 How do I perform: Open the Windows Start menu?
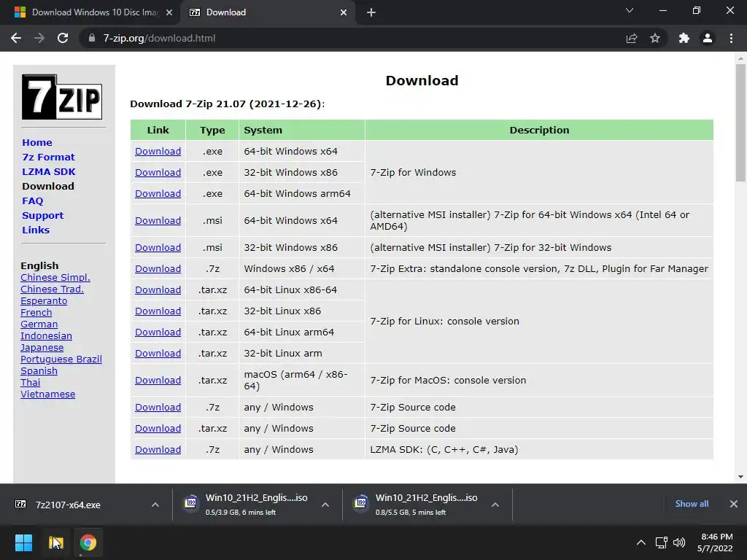(23, 542)
